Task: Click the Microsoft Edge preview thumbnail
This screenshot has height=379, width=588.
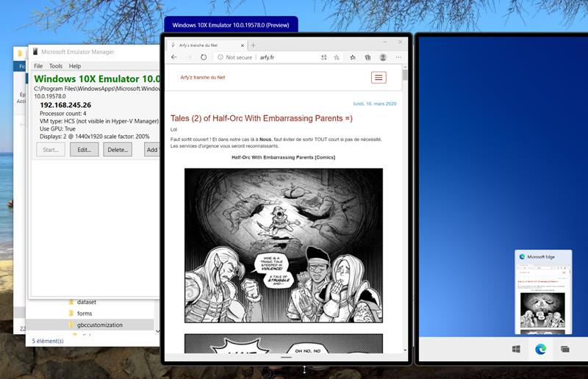Action: pos(543,292)
